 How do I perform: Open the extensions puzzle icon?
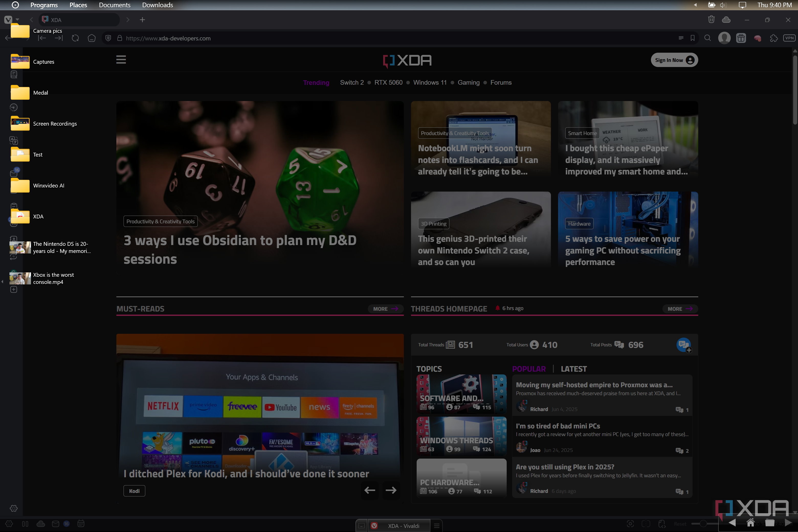(773, 38)
